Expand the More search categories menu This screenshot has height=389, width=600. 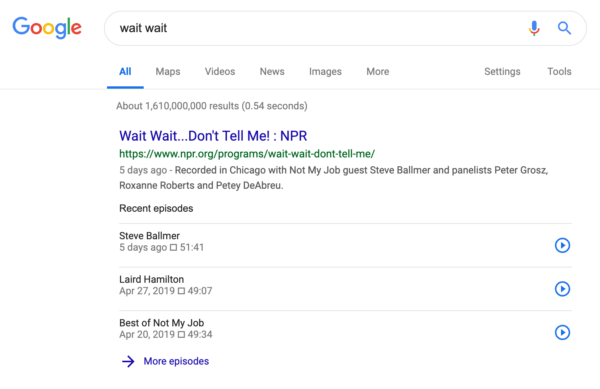coord(378,72)
